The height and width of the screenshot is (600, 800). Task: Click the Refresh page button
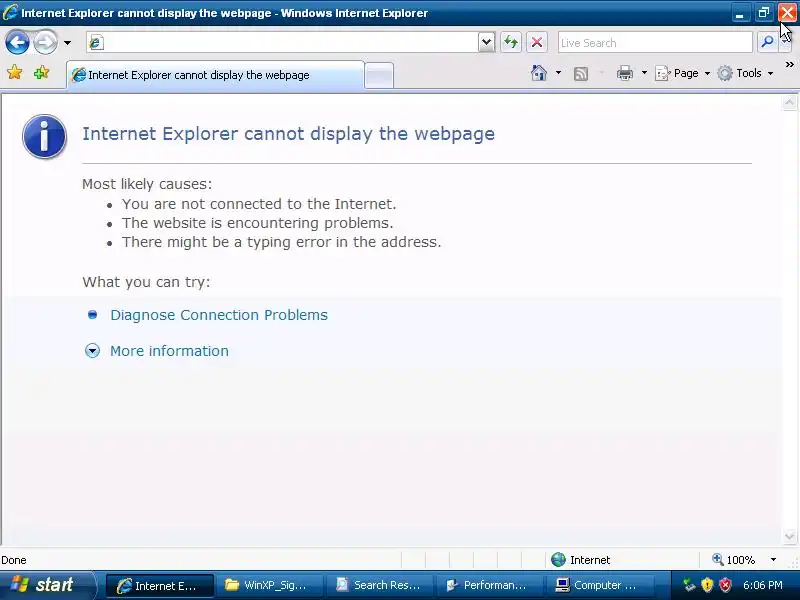pos(511,42)
